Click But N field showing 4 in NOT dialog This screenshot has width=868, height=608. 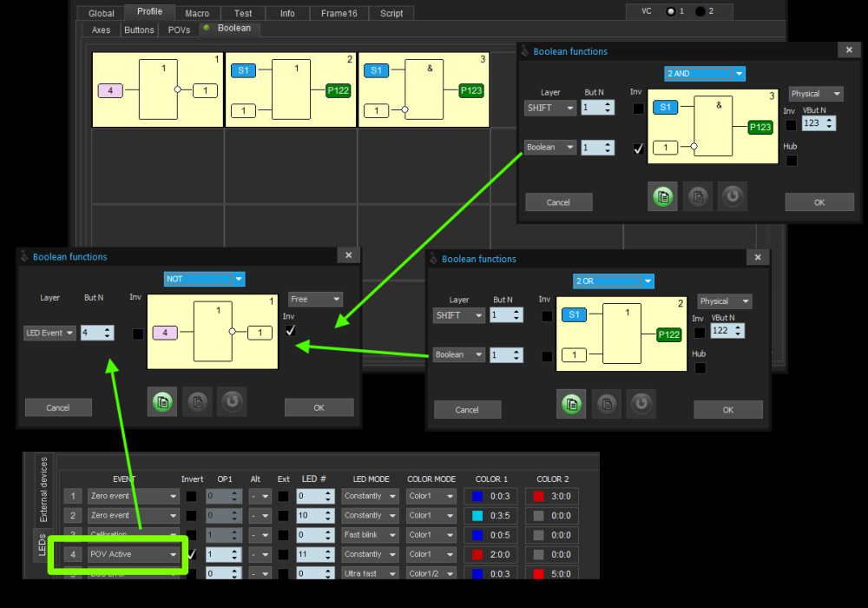pyautogui.click(x=97, y=333)
